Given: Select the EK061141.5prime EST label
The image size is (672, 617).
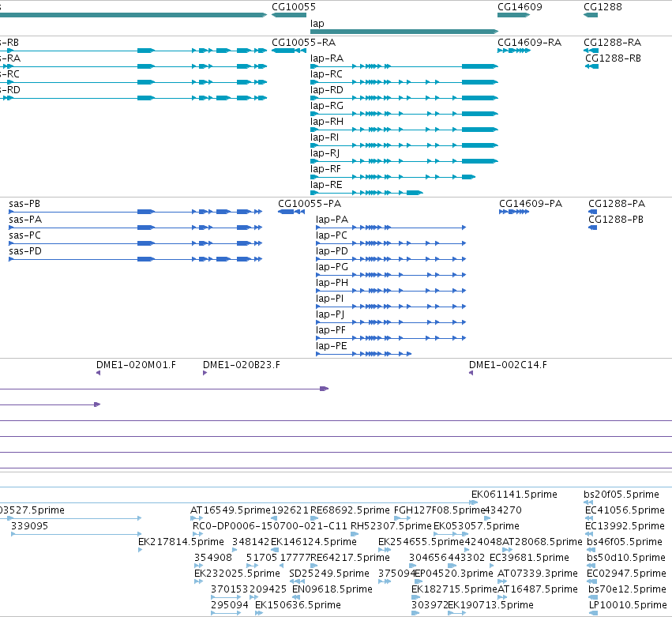Looking at the screenshot, I should click(514, 495).
